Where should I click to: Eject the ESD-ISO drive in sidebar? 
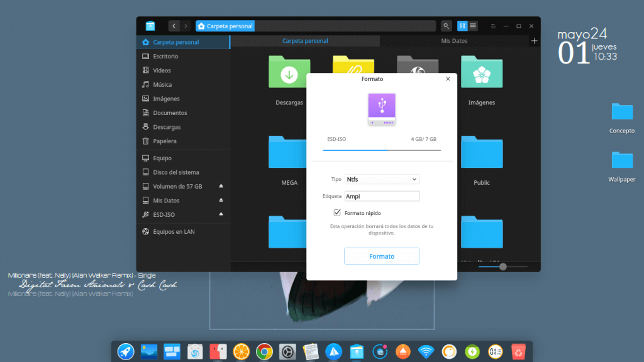point(221,214)
